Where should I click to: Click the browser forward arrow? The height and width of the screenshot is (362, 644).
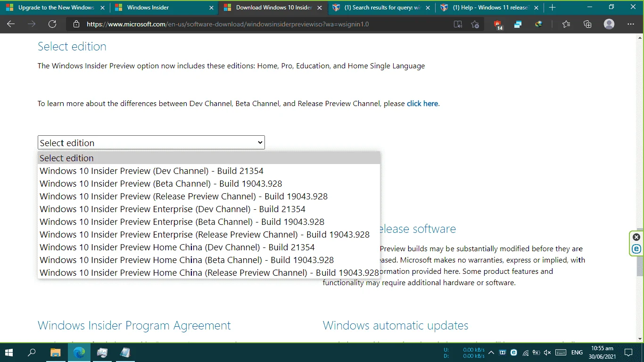(31, 24)
